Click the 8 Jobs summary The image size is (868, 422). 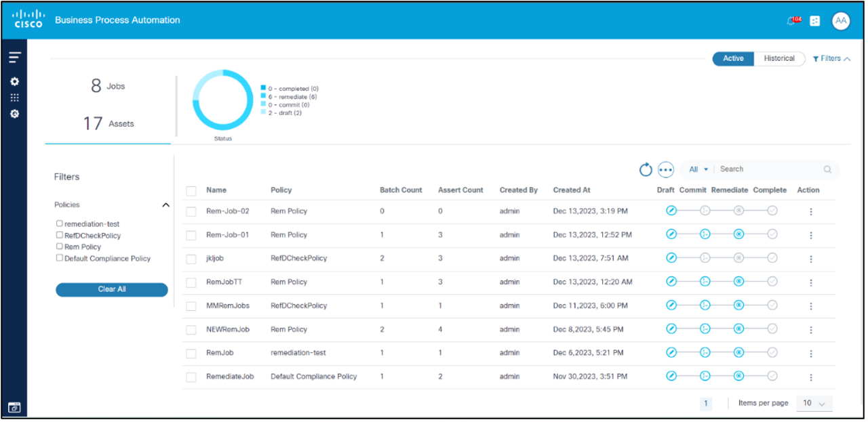108,87
